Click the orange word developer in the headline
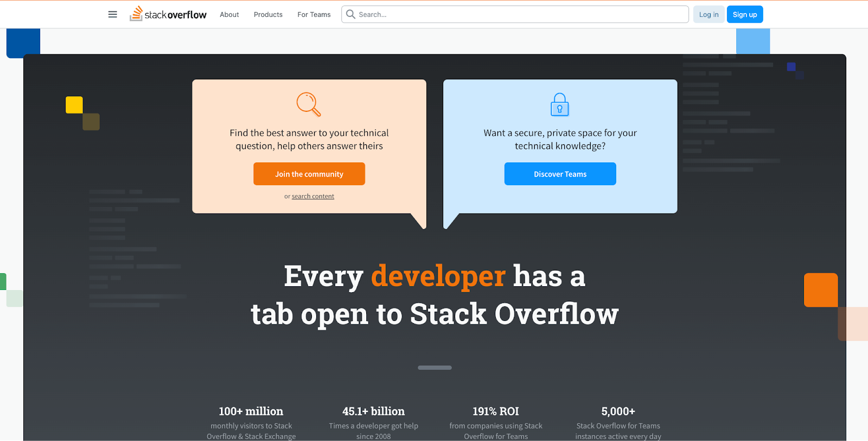This screenshot has height=441, width=868. [438, 276]
